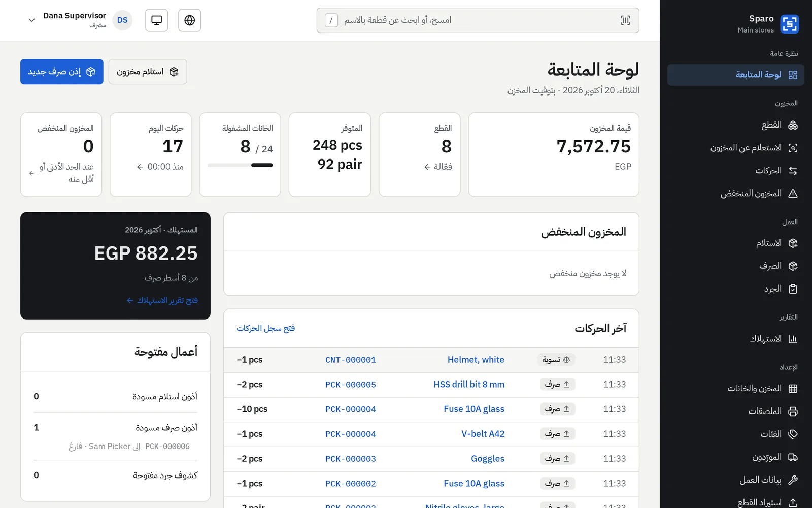Click the فعّالة arrow on القطع card
Viewport: 812px width, 508px height.
click(427, 167)
